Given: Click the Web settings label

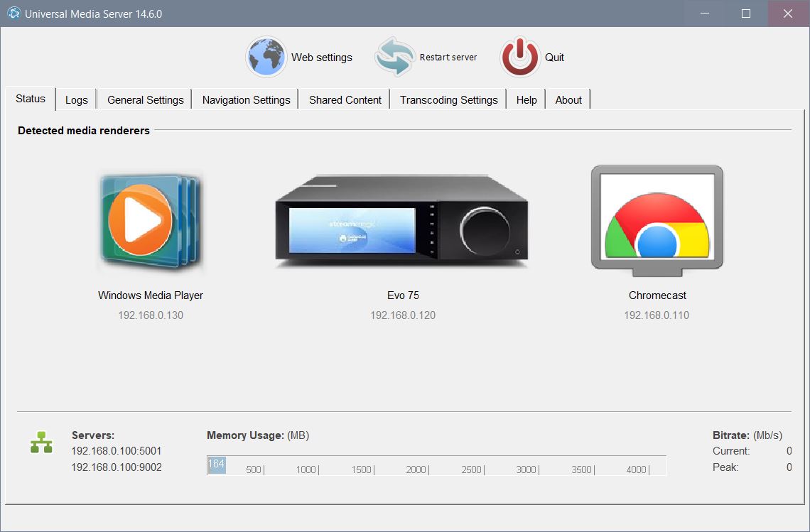Looking at the screenshot, I should click(322, 58).
